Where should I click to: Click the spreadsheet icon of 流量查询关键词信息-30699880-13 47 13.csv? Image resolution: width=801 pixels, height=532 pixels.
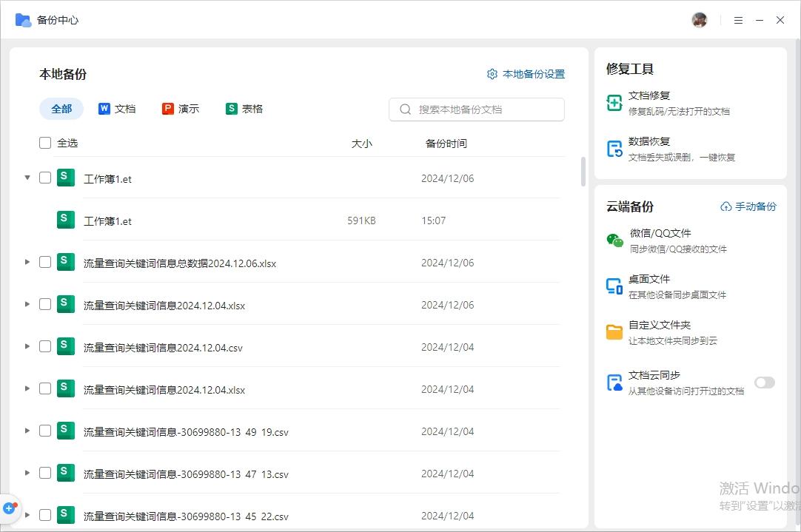[65, 474]
